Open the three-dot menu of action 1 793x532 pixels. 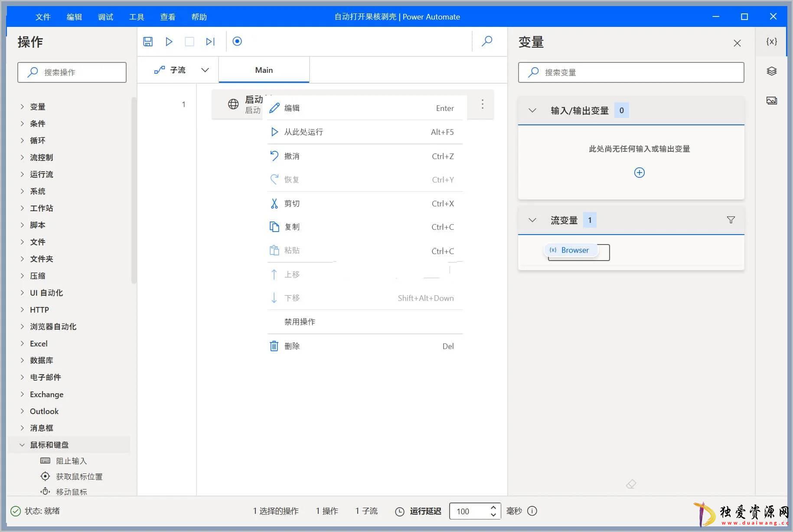(x=482, y=104)
